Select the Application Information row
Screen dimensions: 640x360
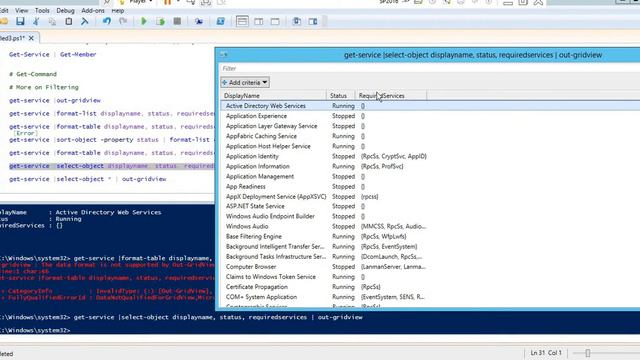[430, 167]
